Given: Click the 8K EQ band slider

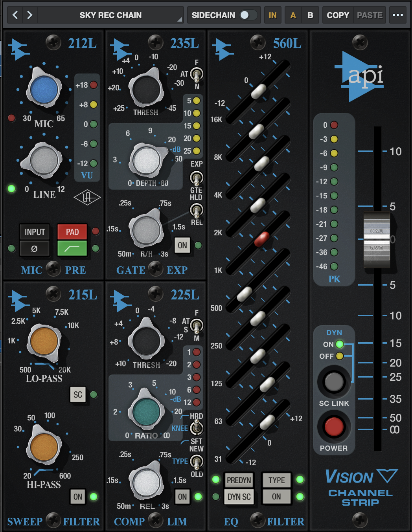Looking at the screenshot, I should coord(256,132).
